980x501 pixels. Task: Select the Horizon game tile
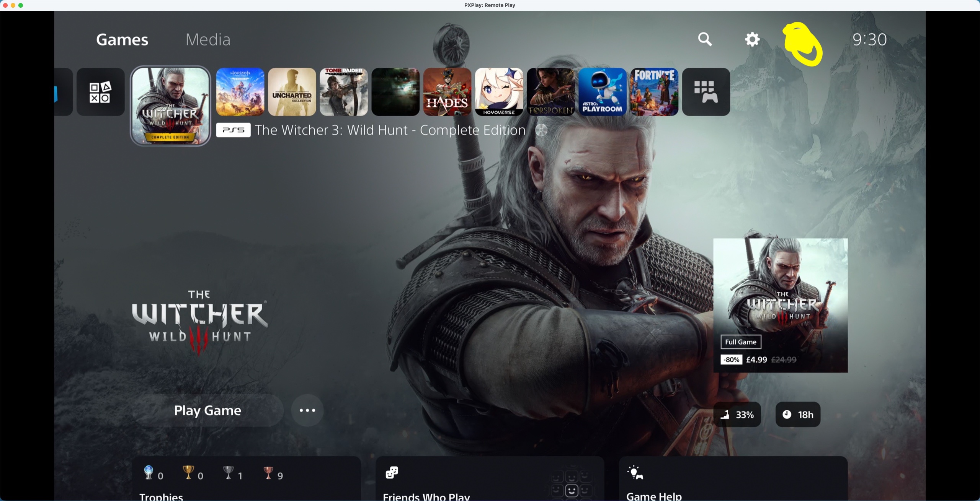(240, 92)
